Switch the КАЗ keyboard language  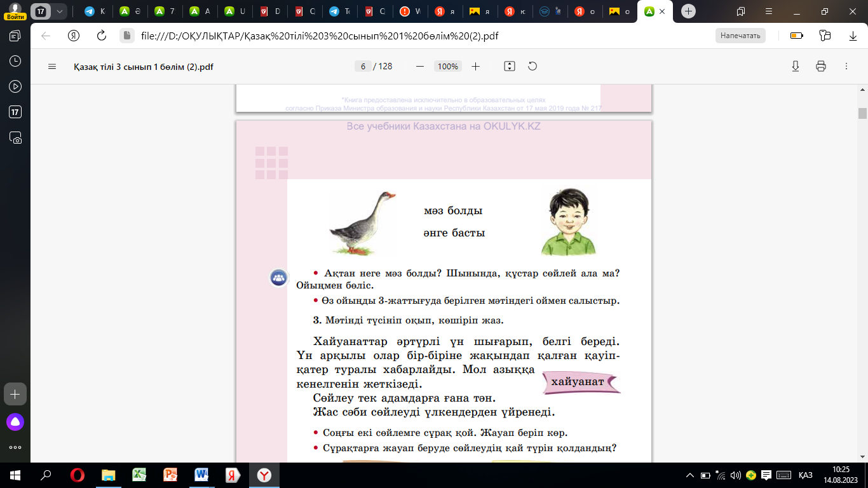(x=806, y=475)
